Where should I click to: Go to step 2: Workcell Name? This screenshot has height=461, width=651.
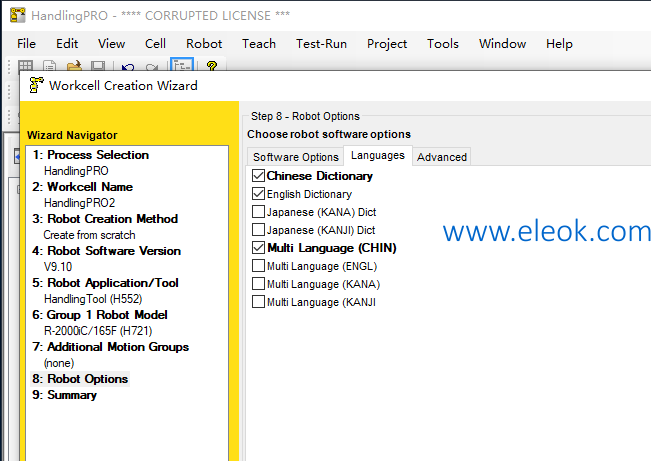pos(82,186)
